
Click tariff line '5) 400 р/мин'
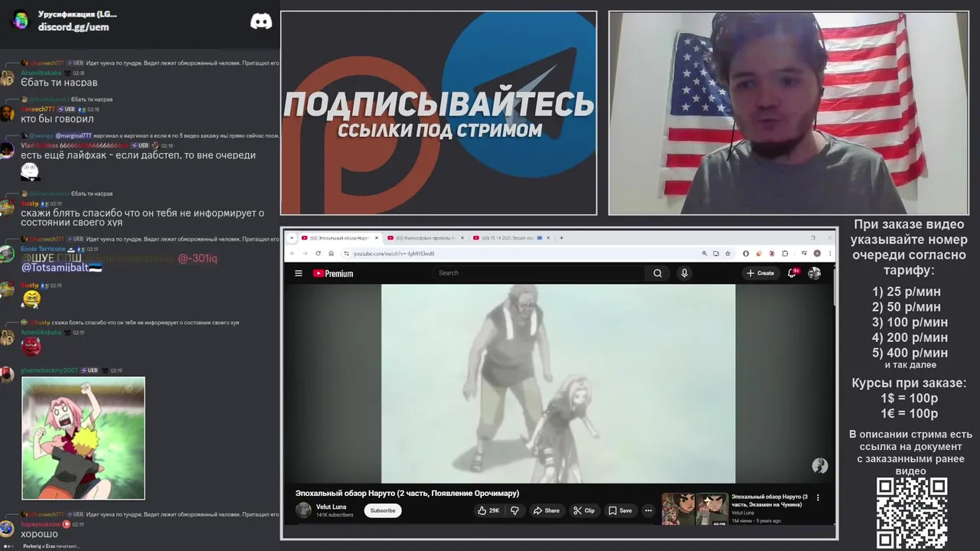(x=910, y=353)
